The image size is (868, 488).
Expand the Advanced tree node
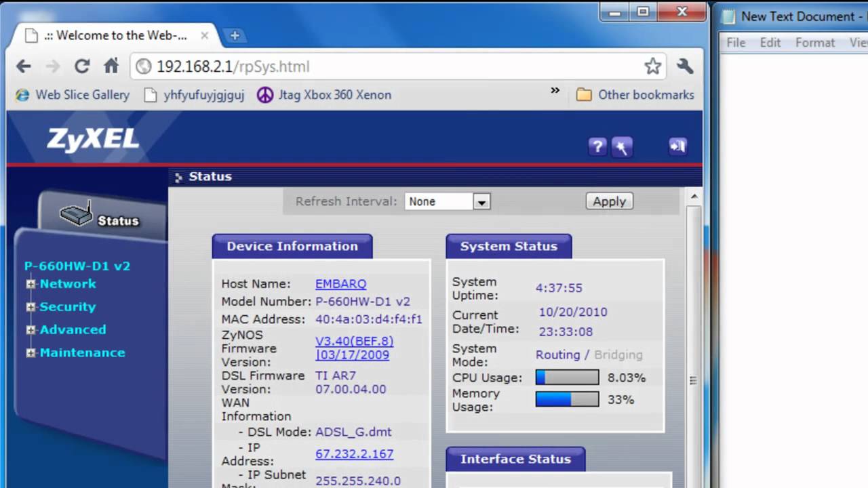(x=31, y=330)
